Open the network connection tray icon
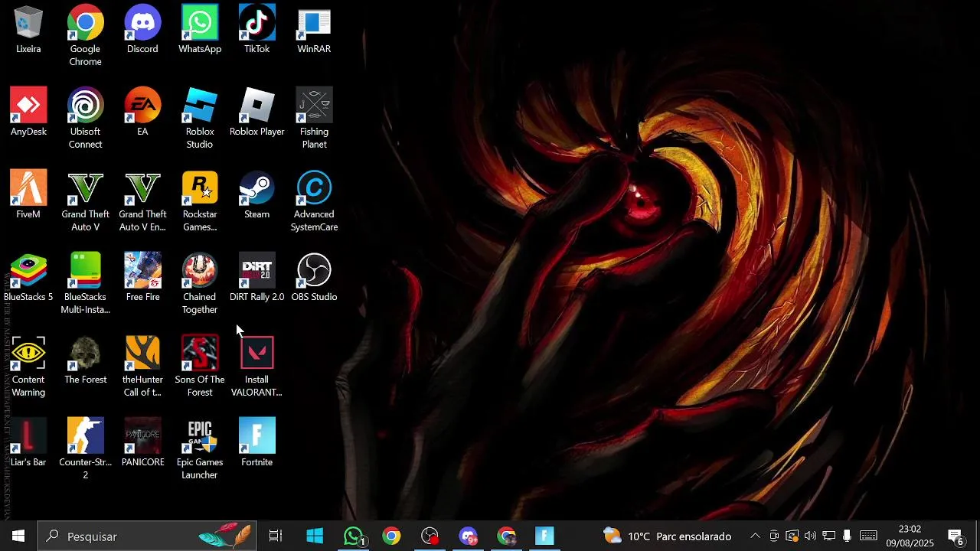Viewport: 980px width, 551px height. (x=828, y=536)
